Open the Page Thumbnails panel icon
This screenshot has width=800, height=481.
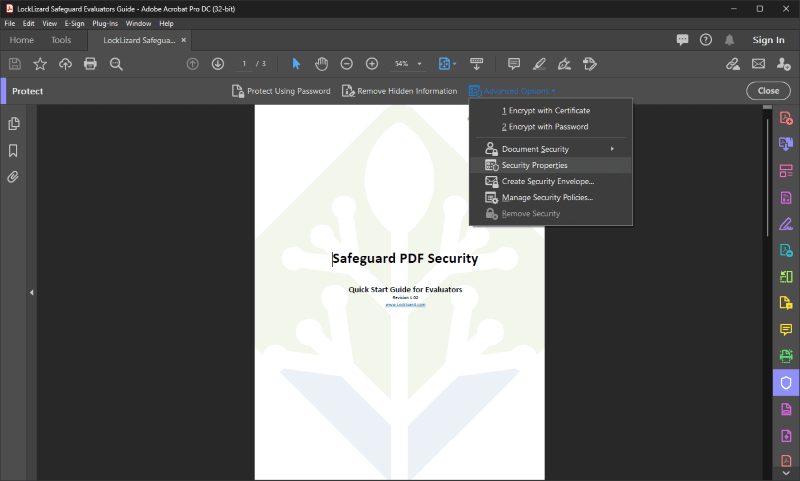pyautogui.click(x=14, y=123)
